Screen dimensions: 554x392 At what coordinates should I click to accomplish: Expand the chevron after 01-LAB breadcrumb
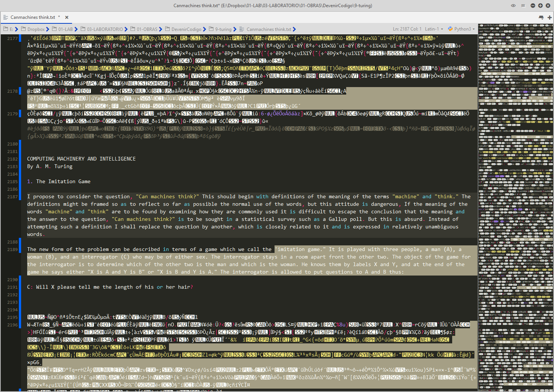point(76,29)
